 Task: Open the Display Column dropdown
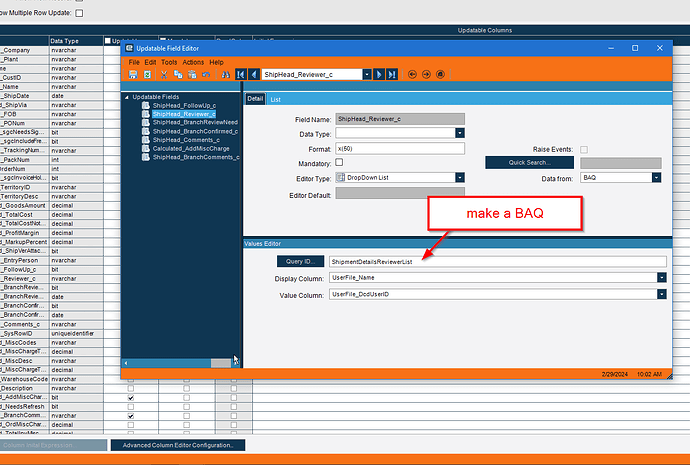point(662,277)
